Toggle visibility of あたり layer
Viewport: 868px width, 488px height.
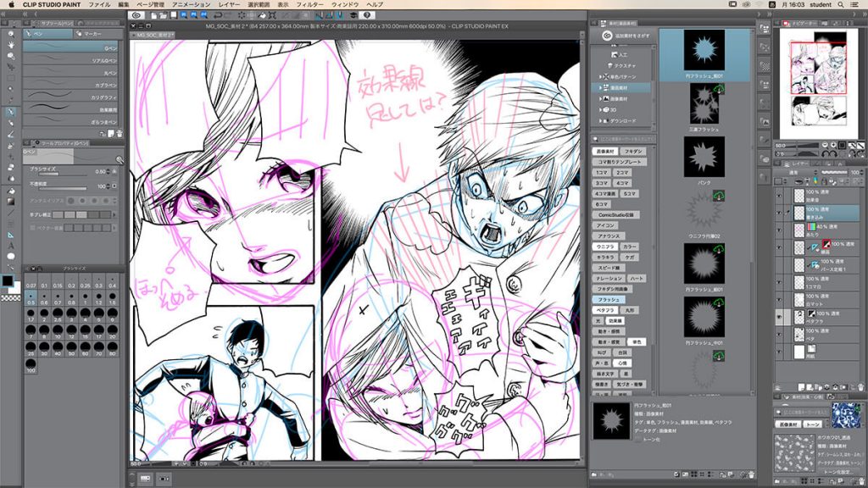point(779,230)
